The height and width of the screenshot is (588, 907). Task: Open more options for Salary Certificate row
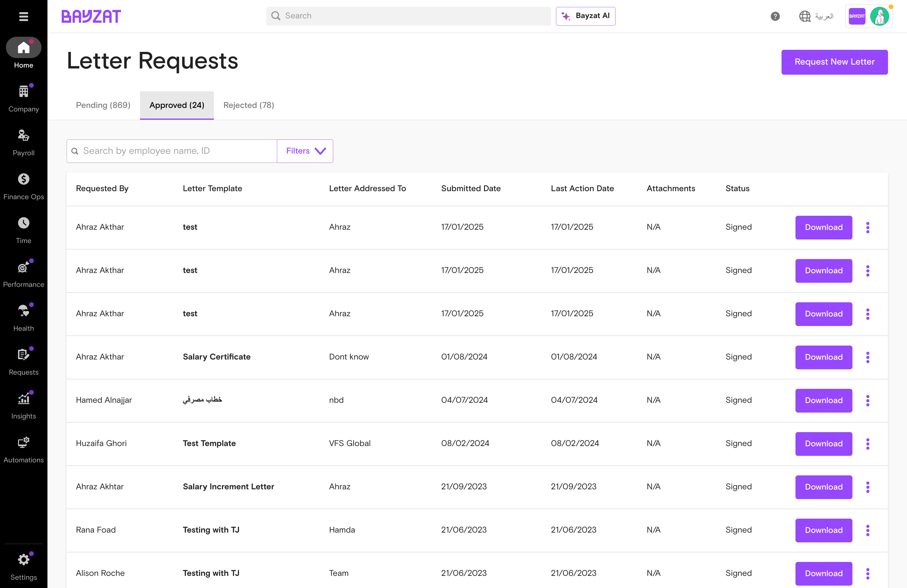click(x=867, y=357)
